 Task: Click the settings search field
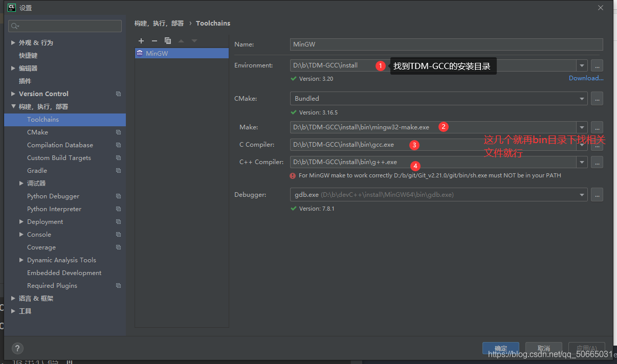pyautogui.click(x=65, y=26)
